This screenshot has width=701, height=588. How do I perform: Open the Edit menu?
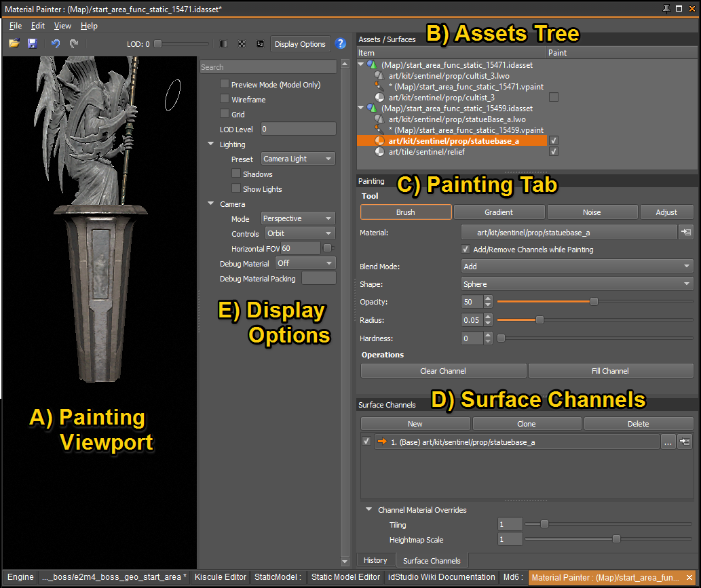point(37,26)
